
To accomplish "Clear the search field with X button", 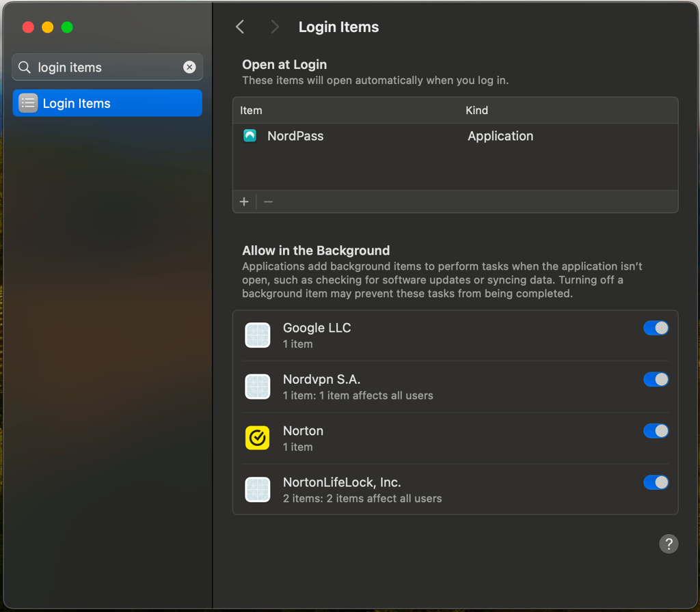I will (x=189, y=67).
